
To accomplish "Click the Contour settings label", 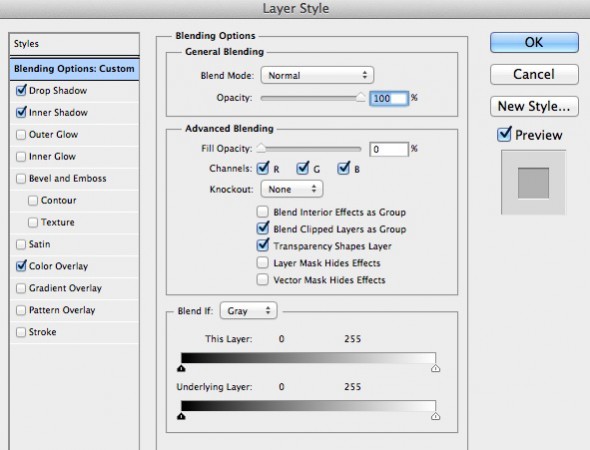I will 58,200.
